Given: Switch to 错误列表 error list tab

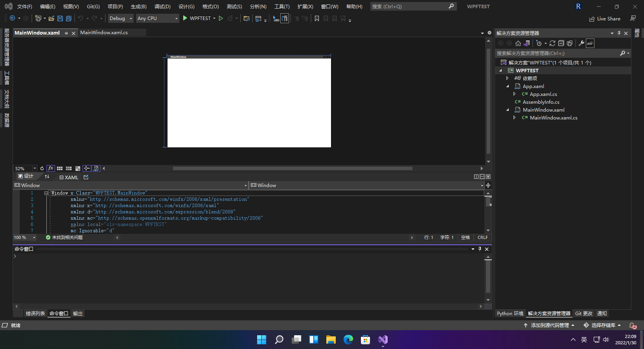Looking at the screenshot, I should click(x=35, y=313).
